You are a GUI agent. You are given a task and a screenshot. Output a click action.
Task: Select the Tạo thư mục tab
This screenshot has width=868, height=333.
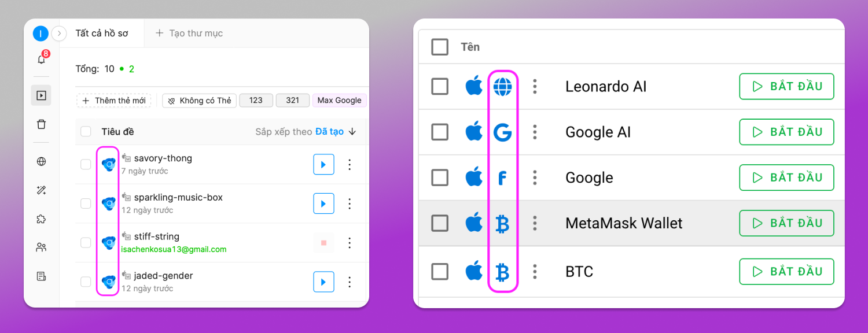pos(189,33)
